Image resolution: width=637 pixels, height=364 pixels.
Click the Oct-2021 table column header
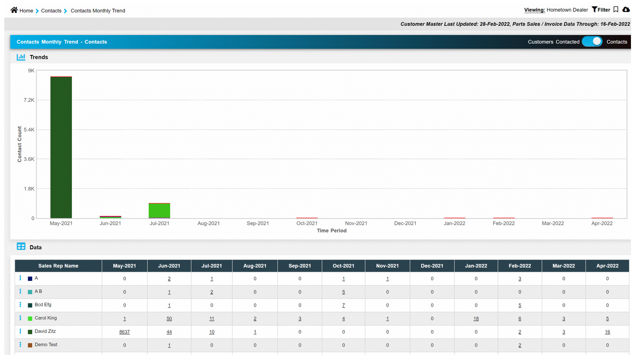pyautogui.click(x=343, y=266)
